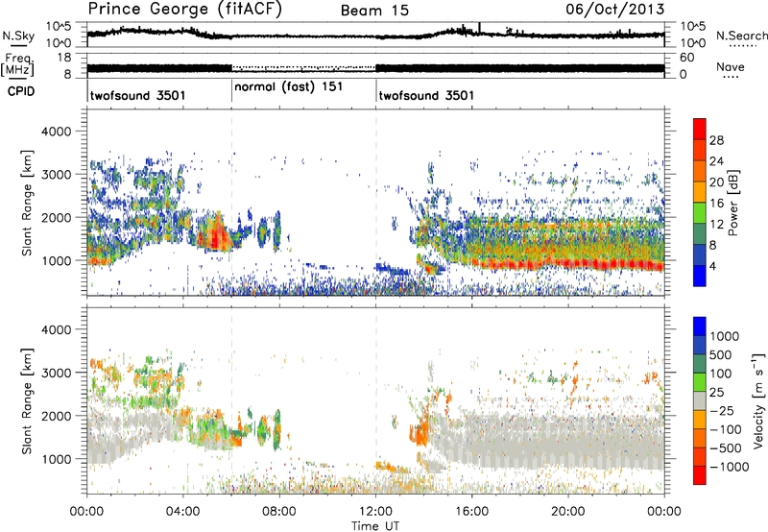Click the "100" label on the velocity colorbar
The image size is (768, 532).
(x=721, y=374)
